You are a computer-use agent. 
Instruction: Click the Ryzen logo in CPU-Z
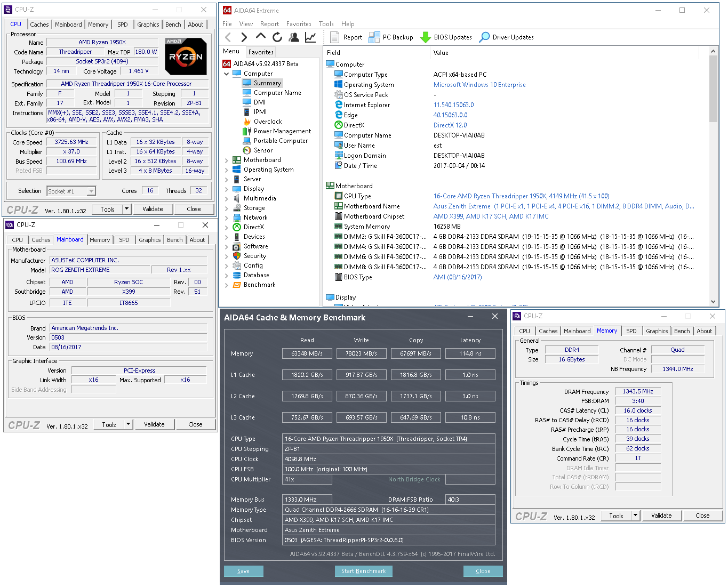186,56
